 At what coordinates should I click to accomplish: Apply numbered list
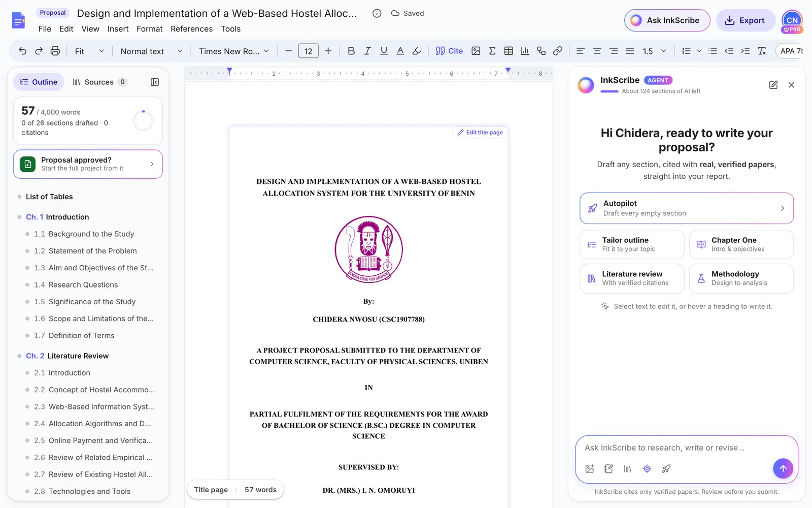point(686,51)
